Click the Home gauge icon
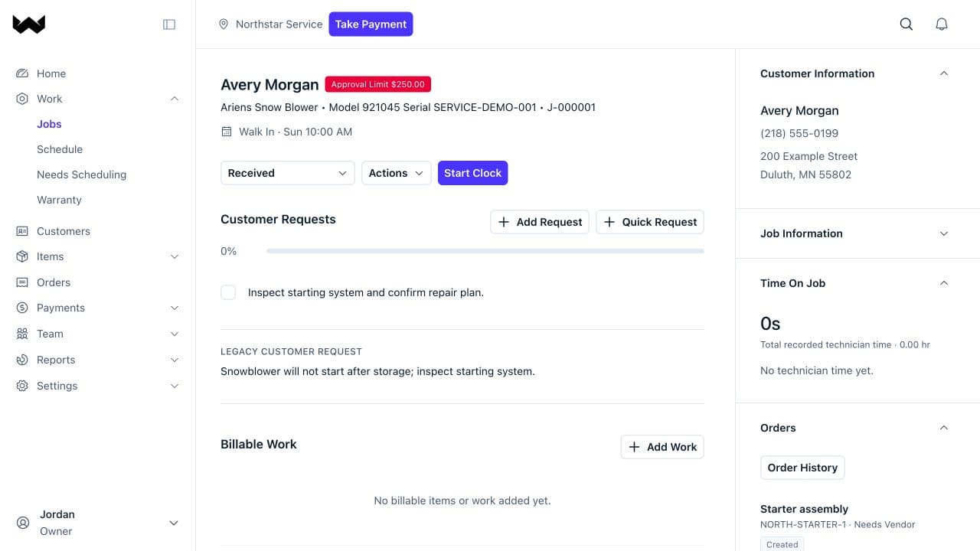This screenshot has width=980, height=551. tap(22, 73)
